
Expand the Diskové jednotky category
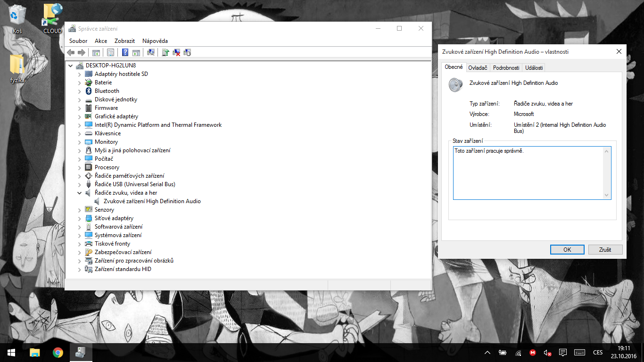tap(79, 99)
